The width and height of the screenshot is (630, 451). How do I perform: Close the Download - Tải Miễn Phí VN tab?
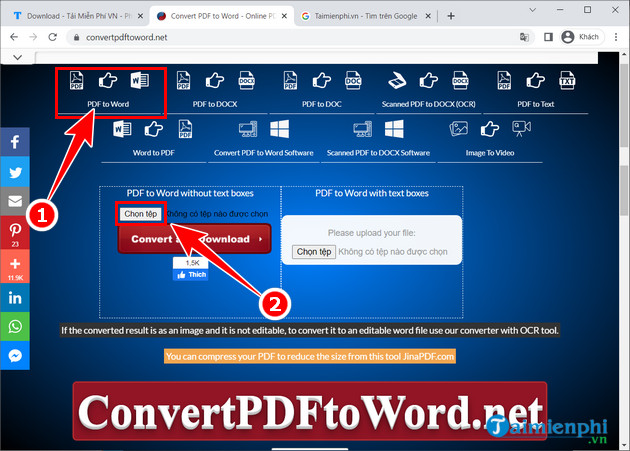pyautogui.click(x=140, y=16)
